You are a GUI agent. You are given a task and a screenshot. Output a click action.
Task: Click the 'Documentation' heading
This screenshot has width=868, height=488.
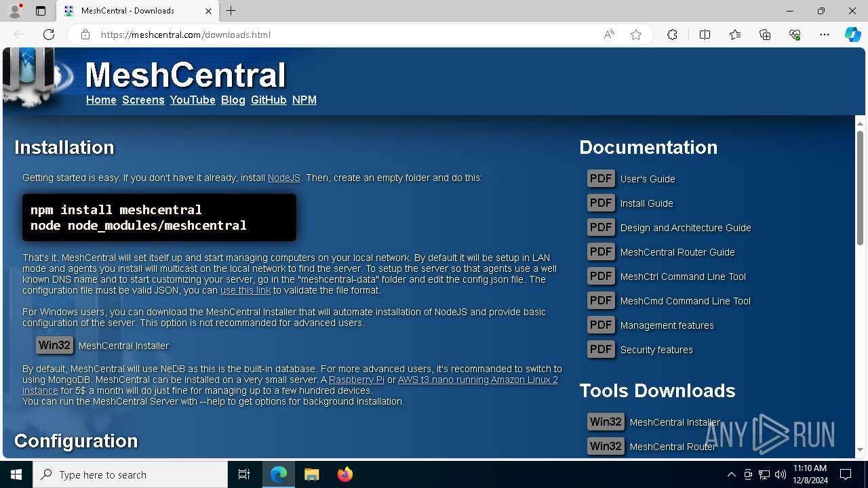coord(648,147)
